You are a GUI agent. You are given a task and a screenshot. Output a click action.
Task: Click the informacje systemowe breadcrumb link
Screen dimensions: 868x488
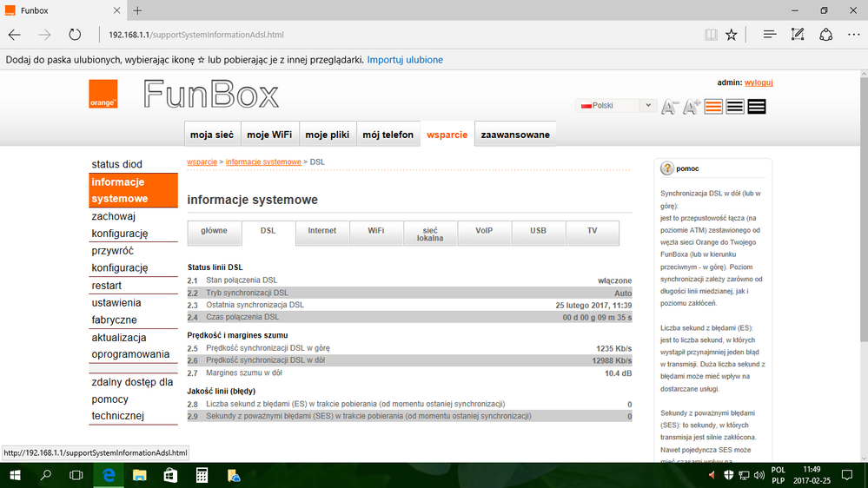[263, 162]
